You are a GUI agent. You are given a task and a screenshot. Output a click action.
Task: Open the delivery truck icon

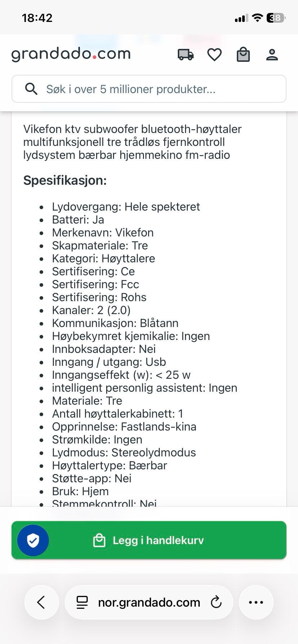coord(186,55)
